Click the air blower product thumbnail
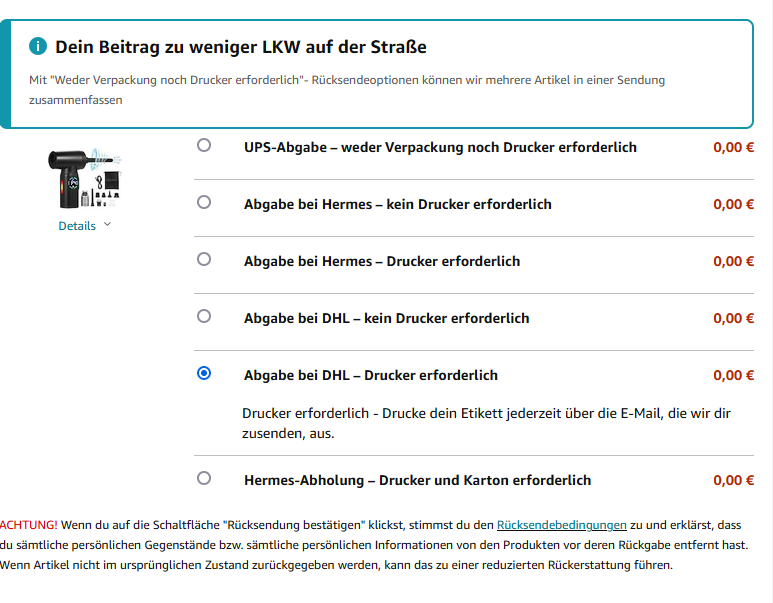Viewport: 773px width, 603px height. click(84, 178)
